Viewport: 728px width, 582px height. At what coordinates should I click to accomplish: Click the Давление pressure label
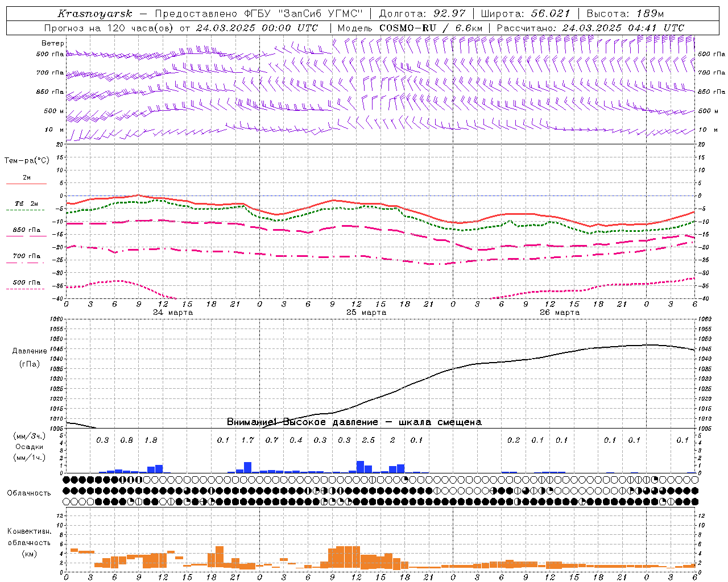pyautogui.click(x=30, y=351)
